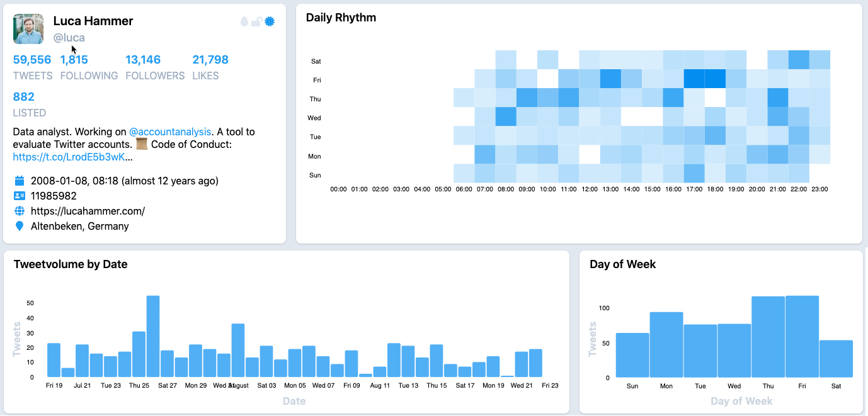Click the Fri bar in Day of Week chart
The width and height of the screenshot is (868, 416).
(x=802, y=337)
